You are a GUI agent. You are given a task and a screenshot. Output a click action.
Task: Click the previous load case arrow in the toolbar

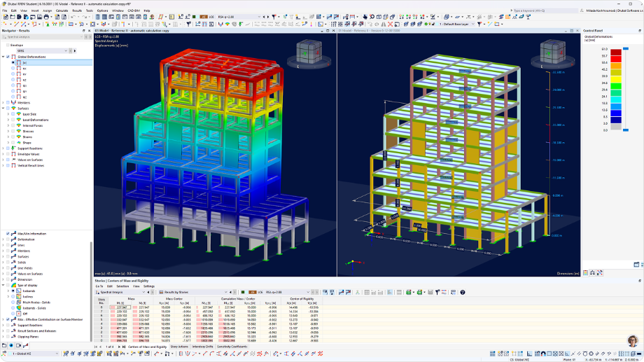coord(264,17)
